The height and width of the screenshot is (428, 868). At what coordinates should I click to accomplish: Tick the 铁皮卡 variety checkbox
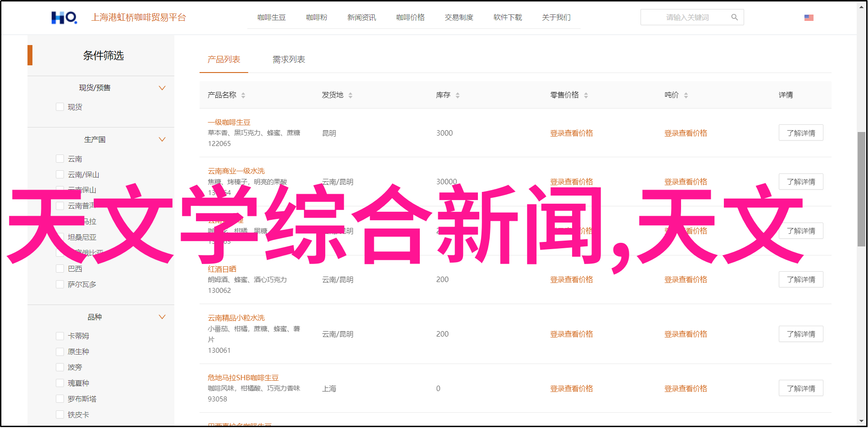[x=59, y=414]
